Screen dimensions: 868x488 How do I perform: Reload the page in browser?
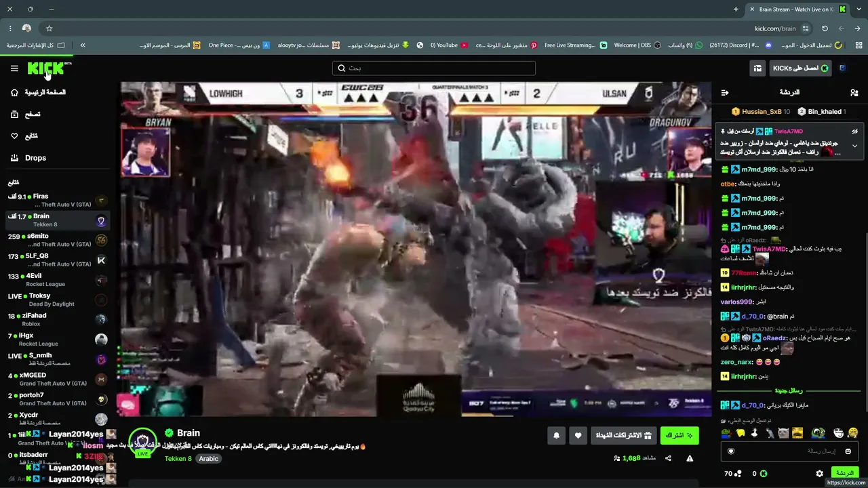[825, 28]
